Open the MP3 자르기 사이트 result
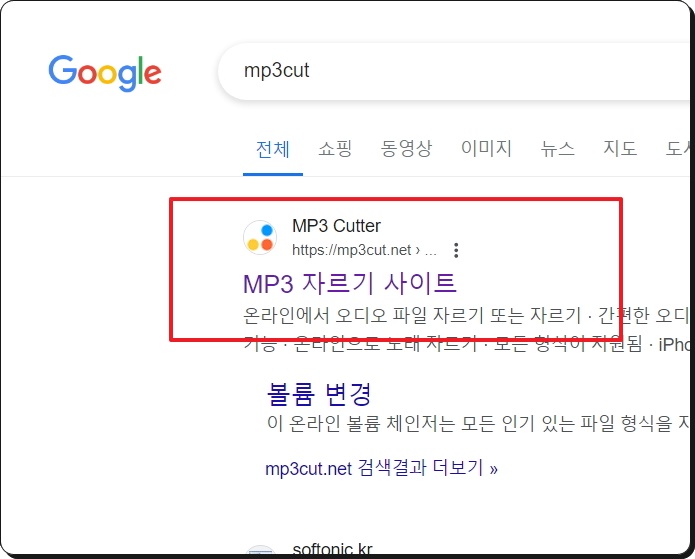695x559 pixels. [x=350, y=283]
